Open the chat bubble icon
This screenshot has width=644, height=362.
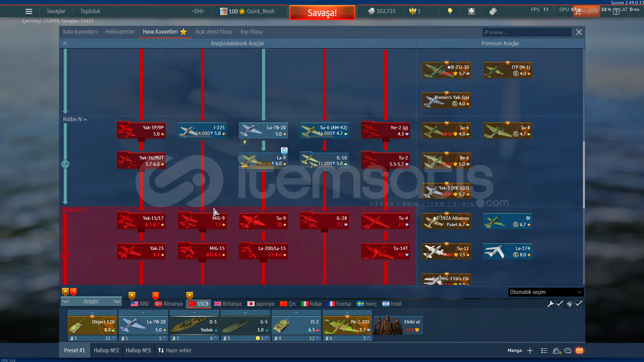coord(568,351)
